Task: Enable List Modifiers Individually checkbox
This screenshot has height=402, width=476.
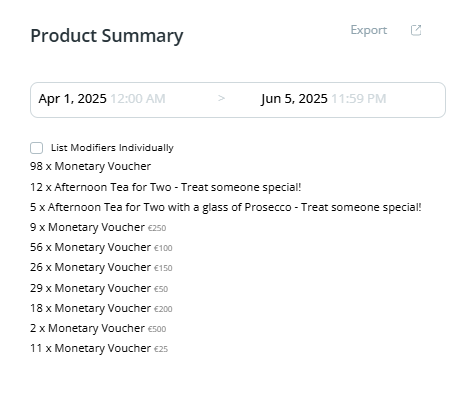Action: (x=37, y=148)
